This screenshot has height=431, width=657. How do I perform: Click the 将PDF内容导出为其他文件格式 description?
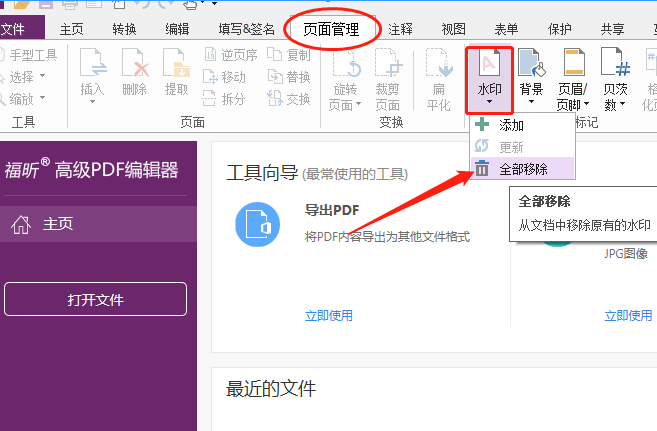coord(387,237)
